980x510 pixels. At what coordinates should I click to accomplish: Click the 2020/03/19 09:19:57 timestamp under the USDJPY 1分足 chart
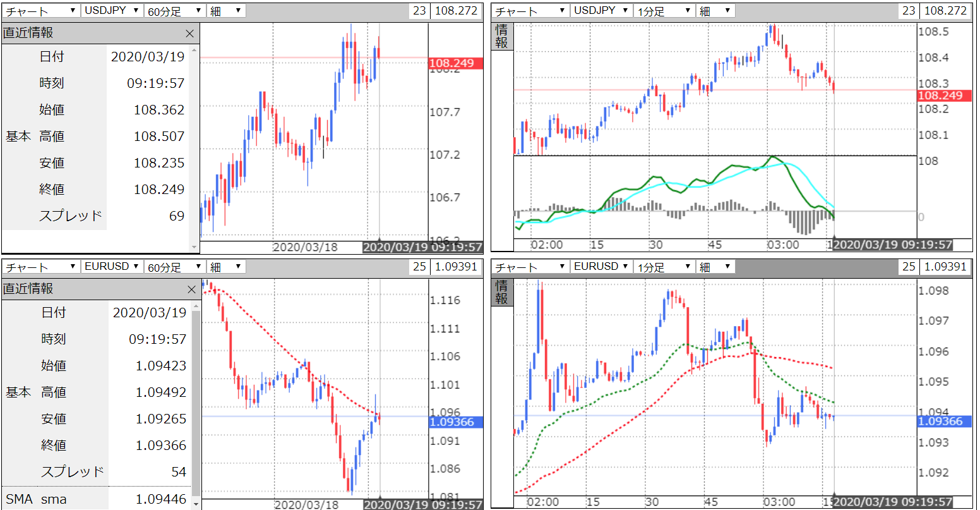(x=893, y=245)
